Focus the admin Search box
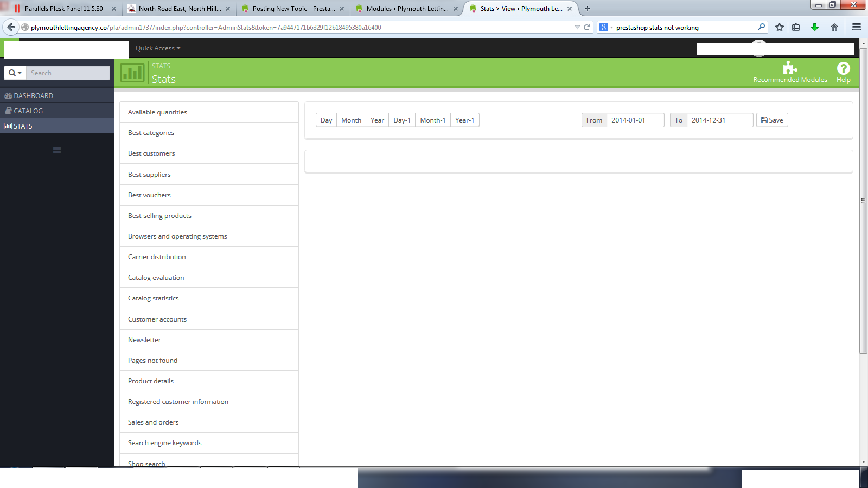The image size is (868, 488). 68,73
